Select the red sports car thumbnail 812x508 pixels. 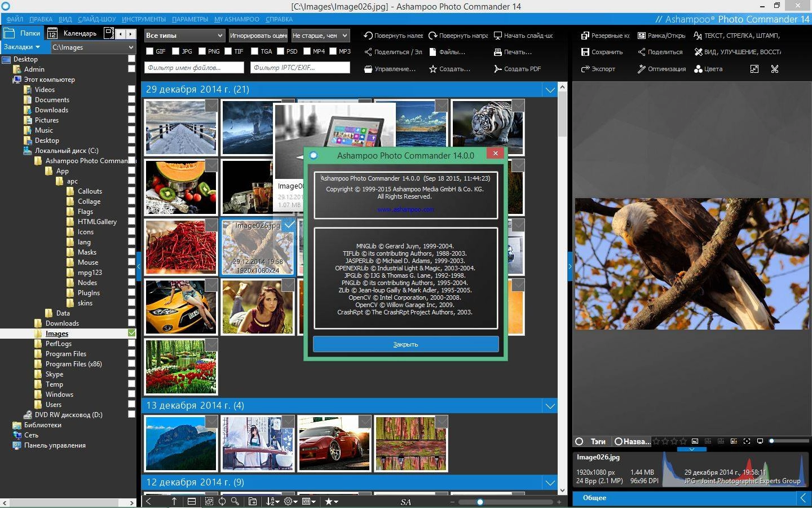coord(334,444)
